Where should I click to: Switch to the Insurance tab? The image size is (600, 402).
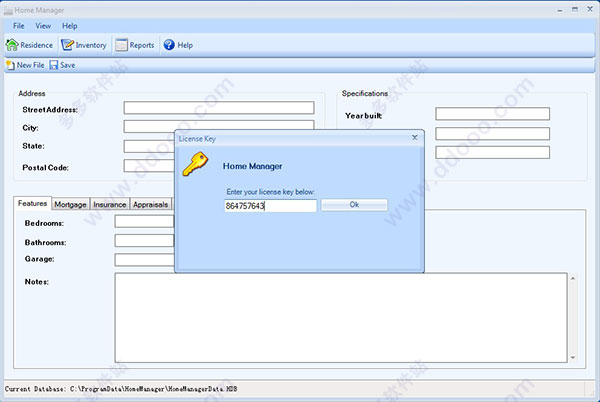(110, 204)
